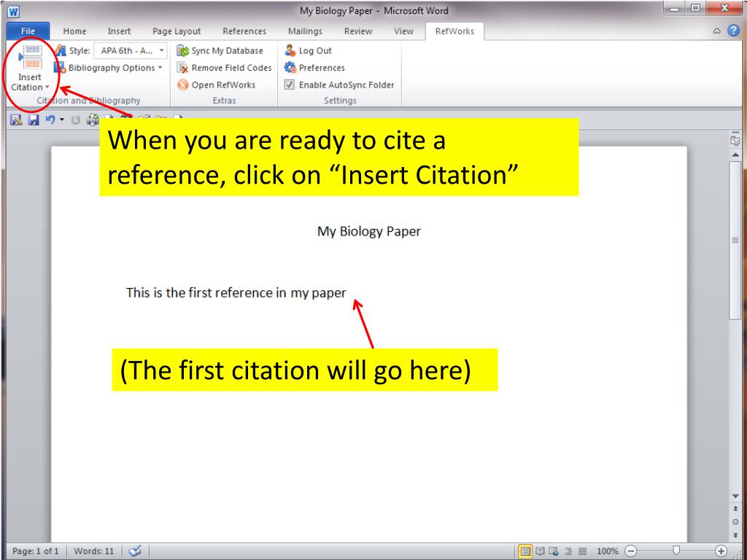
Task: Click the scroll up arrow
Action: click(x=735, y=155)
